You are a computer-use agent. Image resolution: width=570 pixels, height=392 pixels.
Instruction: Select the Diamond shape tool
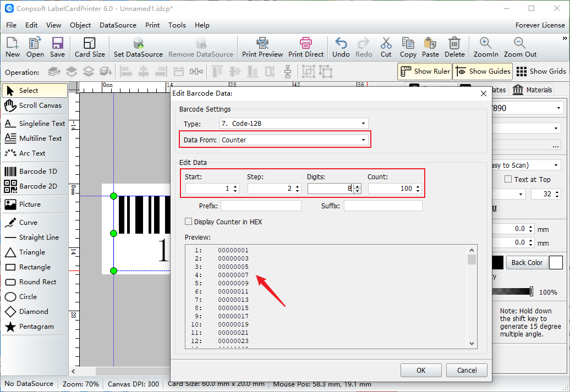click(35, 312)
